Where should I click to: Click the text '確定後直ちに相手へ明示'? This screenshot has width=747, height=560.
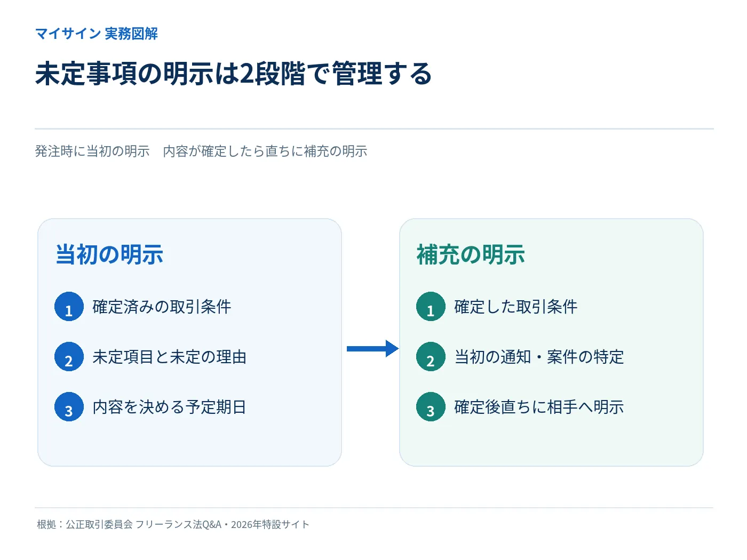coord(539,407)
